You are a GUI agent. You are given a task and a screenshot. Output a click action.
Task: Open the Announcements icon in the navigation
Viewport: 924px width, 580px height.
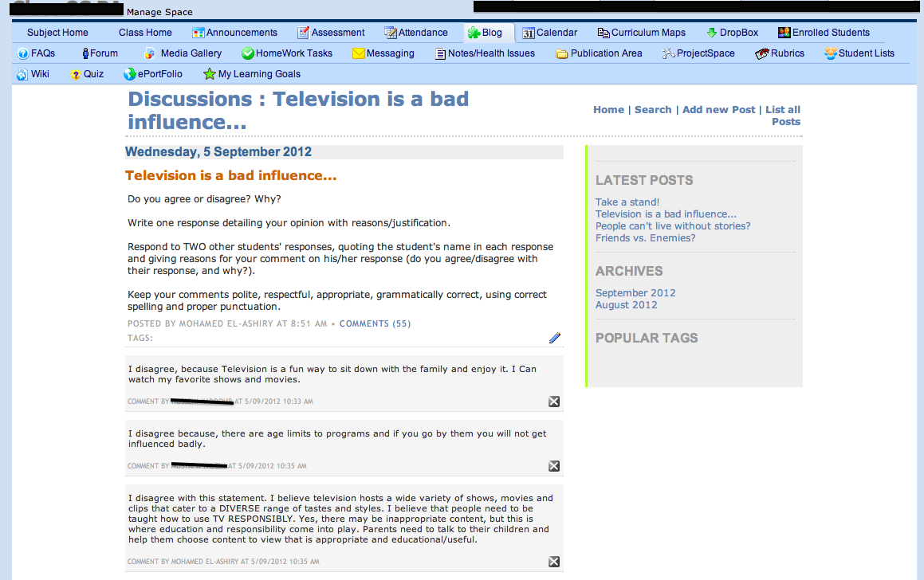pos(199,33)
